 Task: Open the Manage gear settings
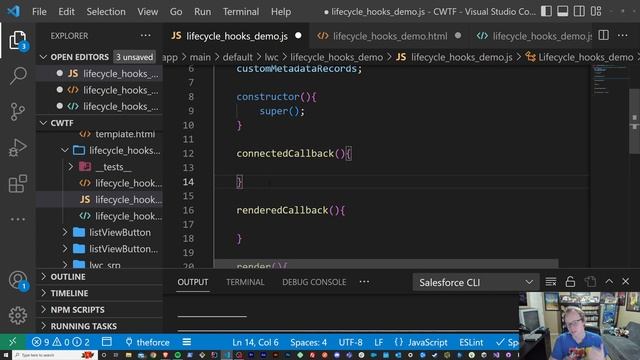18,315
